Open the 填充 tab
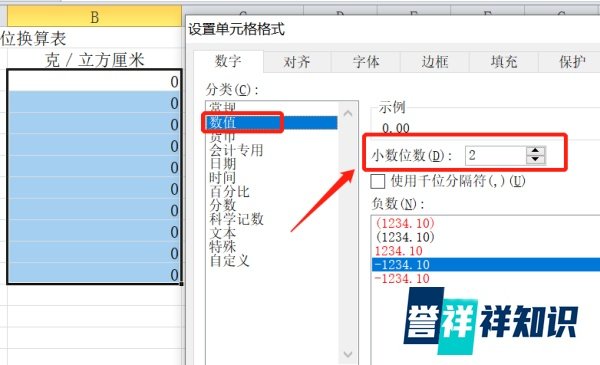The height and width of the screenshot is (365, 600). pos(504,62)
